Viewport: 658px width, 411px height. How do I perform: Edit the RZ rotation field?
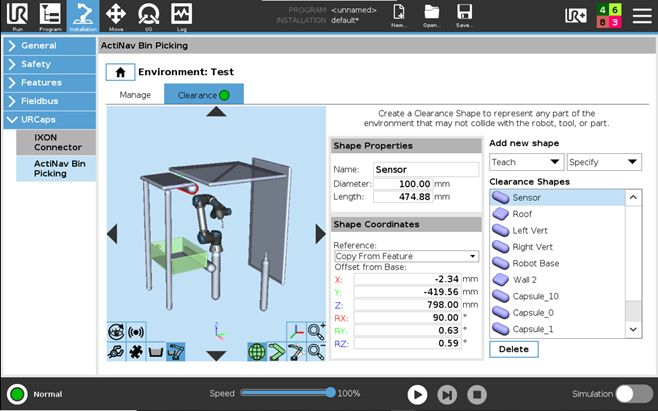click(x=407, y=343)
